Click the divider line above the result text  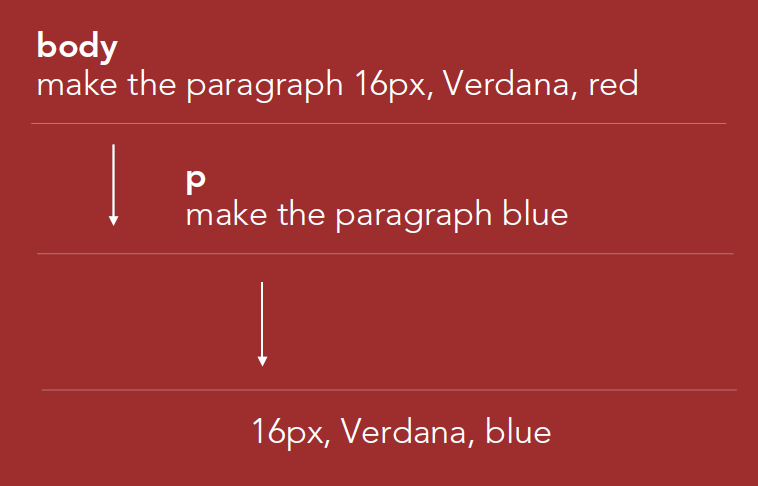click(389, 390)
